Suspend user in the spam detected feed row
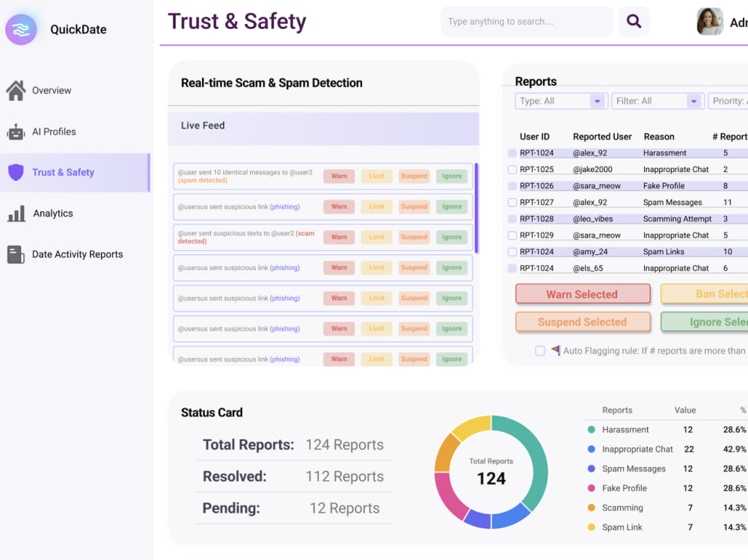This screenshot has height=560, width=748. [414, 176]
